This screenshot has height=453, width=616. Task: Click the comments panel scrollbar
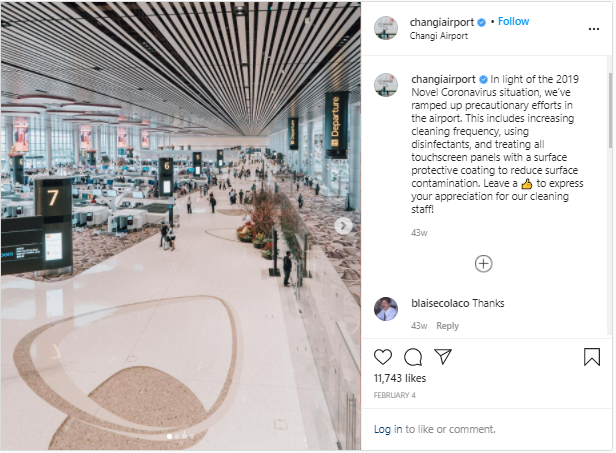[x=610, y=110]
